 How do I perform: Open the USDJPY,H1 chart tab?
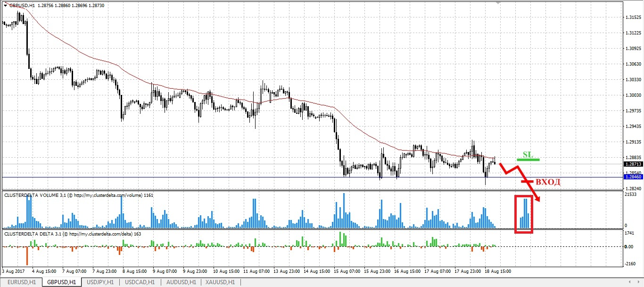click(100, 282)
